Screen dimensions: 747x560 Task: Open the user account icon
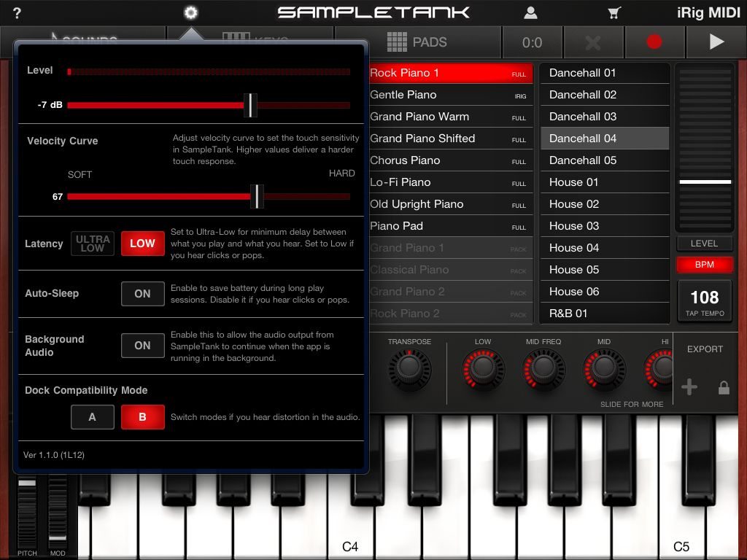point(531,13)
